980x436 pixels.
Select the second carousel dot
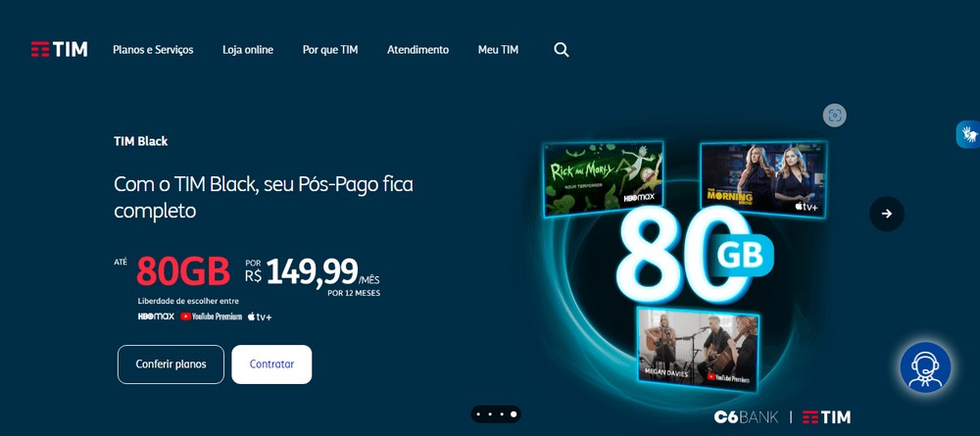click(490, 414)
